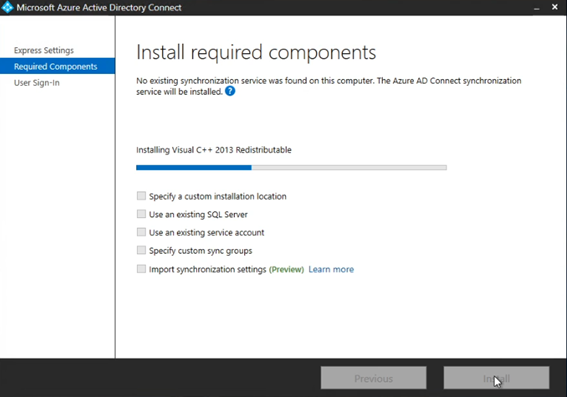Select Required Components in sidebar

57,66
